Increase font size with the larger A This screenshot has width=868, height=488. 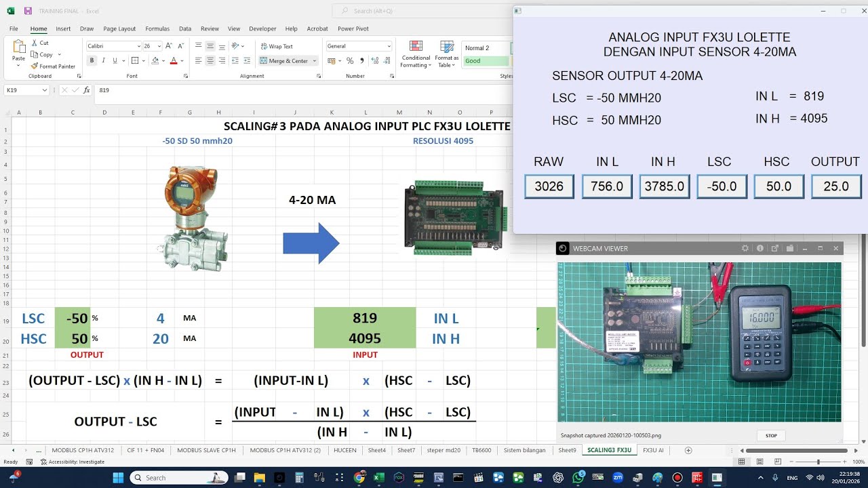[x=170, y=46]
